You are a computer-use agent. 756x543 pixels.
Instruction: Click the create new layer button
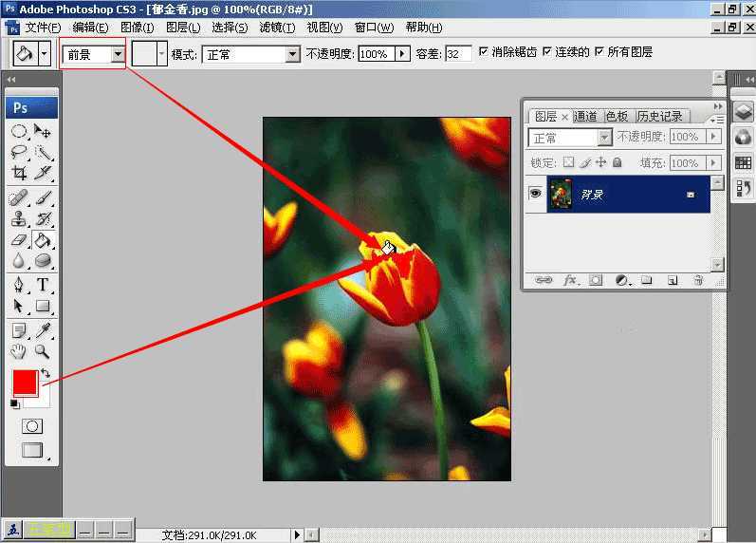pyautogui.click(x=673, y=280)
